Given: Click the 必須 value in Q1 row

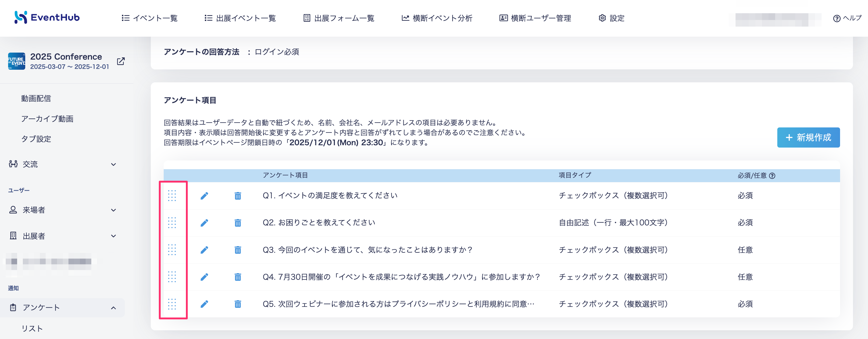Looking at the screenshot, I should (745, 196).
